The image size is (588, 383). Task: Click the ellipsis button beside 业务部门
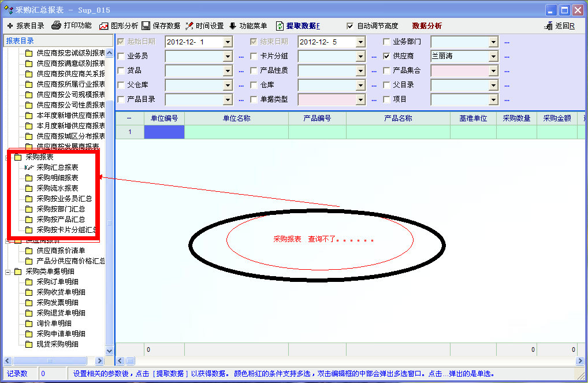(x=507, y=42)
